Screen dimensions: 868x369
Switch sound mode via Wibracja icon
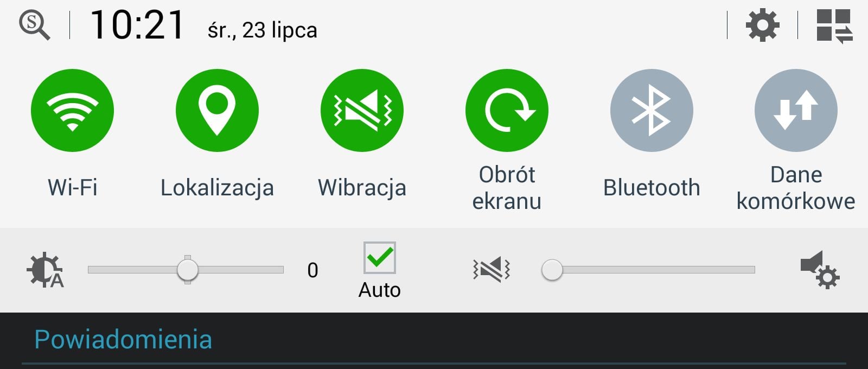point(362,110)
